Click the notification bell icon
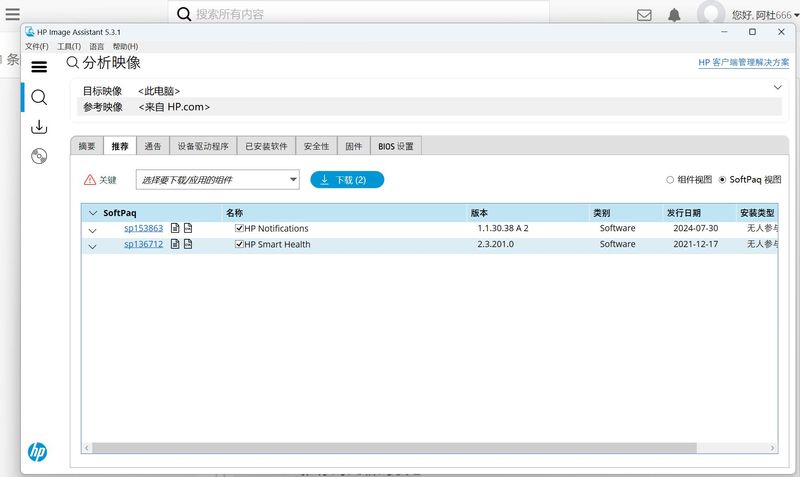The height and width of the screenshot is (477, 800). [x=674, y=15]
